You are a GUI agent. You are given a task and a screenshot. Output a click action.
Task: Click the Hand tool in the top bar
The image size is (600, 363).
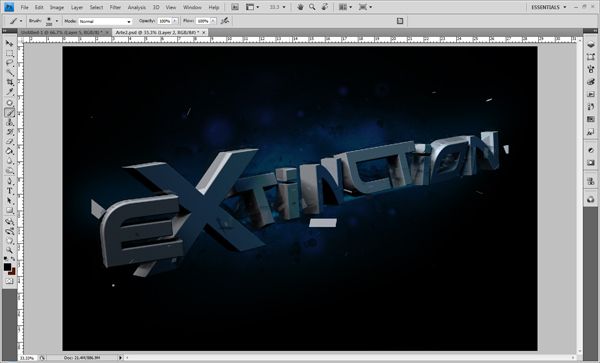[x=300, y=7]
